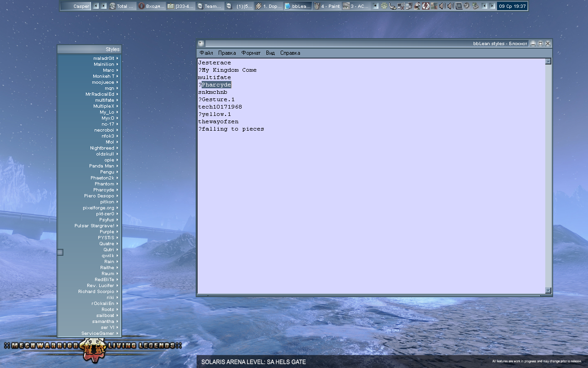The image size is (588, 368).
Task: Expand the r0ckaliEn styles submenu
Action: (x=89, y=304)
